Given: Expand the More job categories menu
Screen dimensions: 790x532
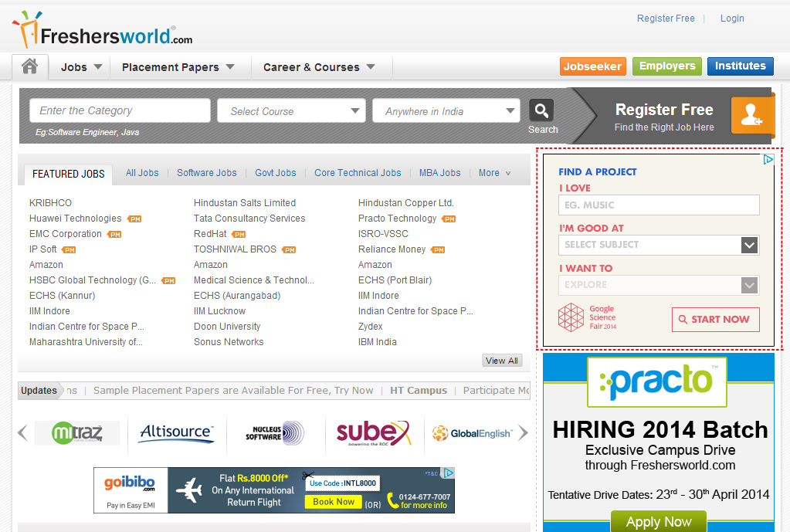Looking at the screenshot, I should 494,173.
